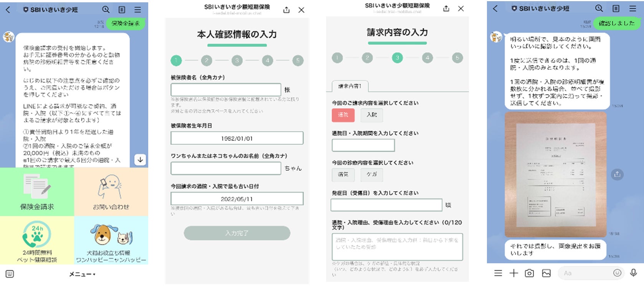Choose ケガ as the treatment type
644x286 pixels.
(x=372, y=175)
